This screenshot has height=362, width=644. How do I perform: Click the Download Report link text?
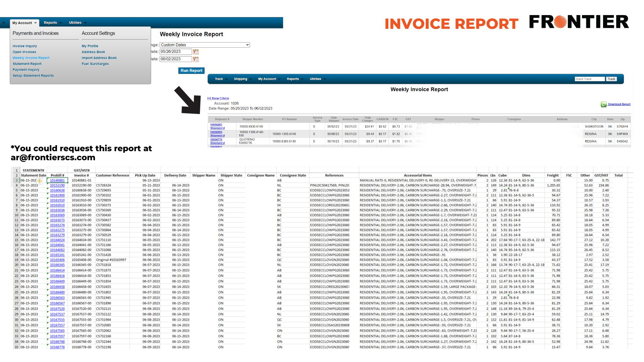click(619, 104)
